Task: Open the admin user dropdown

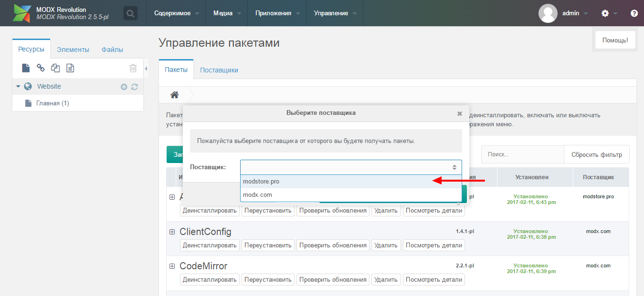Action: 575,13
